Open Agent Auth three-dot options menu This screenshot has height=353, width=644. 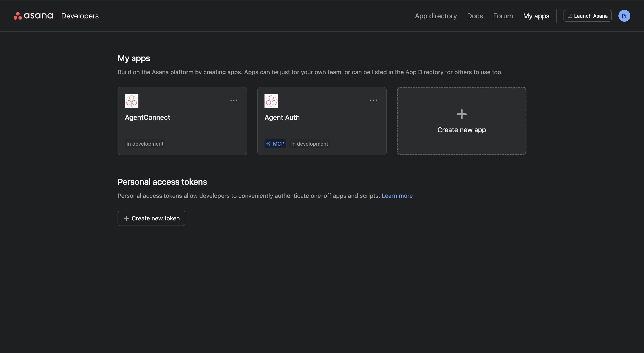click(374, 100)
